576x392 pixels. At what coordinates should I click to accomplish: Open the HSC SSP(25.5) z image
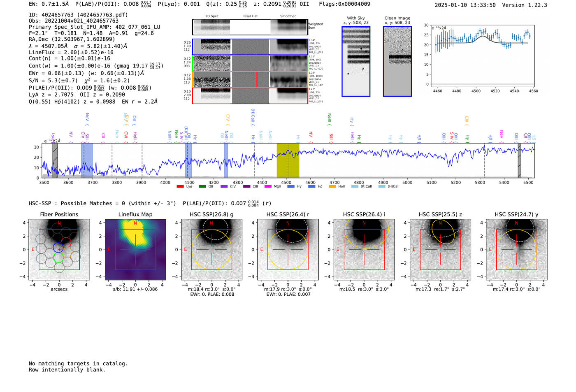click(440, 250)
